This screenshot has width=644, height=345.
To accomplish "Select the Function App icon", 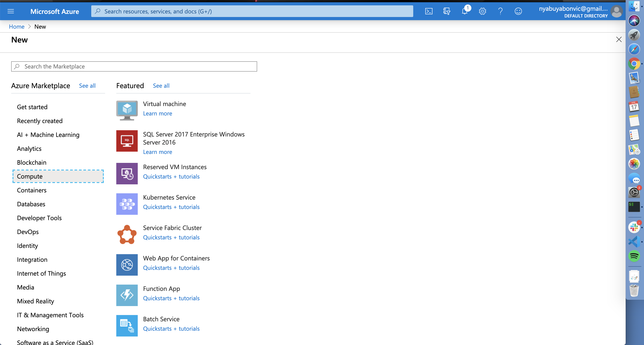I will tap(127, 295).
